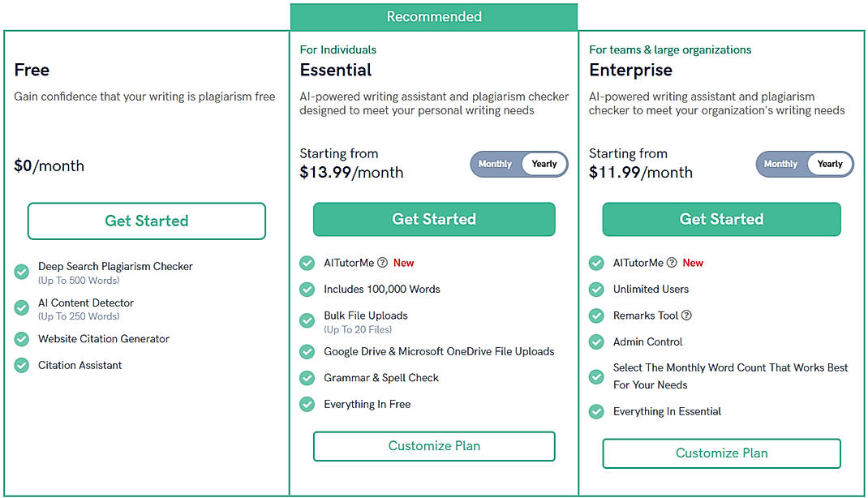The height and width of the screenshot is (498, 868).
Task: Click the checkmark beside Website Citation Generator
Action: click(21, 339)
